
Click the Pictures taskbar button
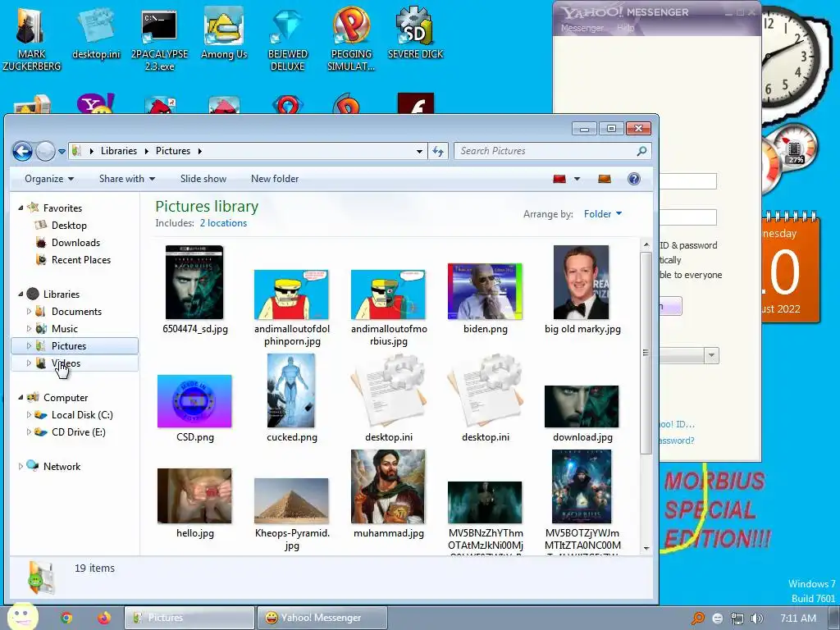[x=189, y=618]
